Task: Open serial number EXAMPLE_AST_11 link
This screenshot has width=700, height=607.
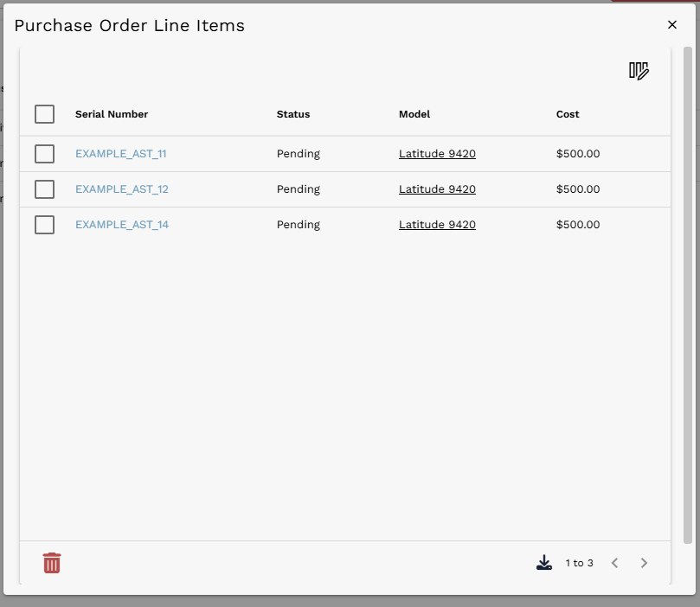Action: [x=121, y=154]
